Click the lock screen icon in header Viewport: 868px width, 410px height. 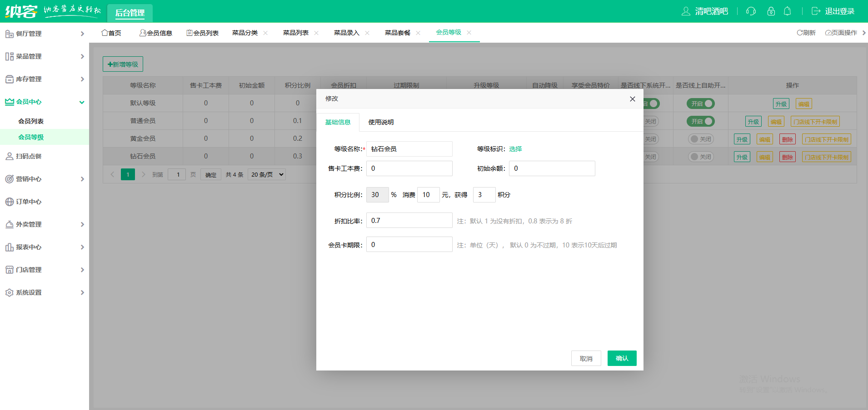tap(771, 11)
